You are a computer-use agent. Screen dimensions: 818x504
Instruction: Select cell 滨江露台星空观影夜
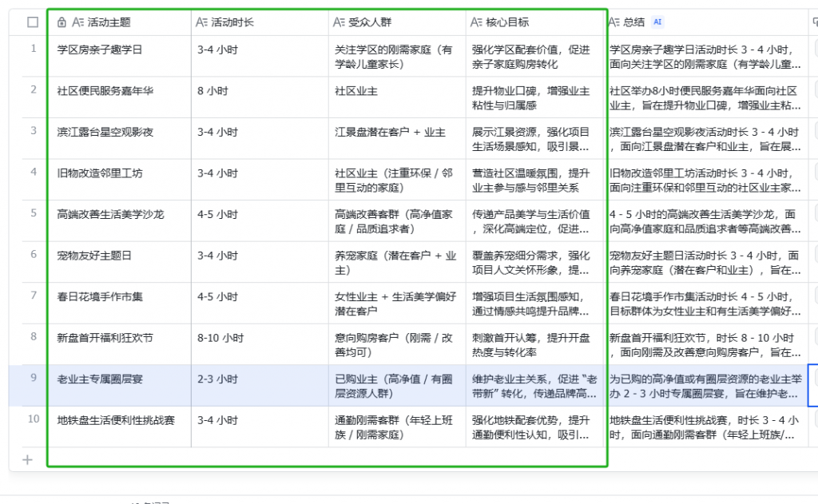click(120, 139)
